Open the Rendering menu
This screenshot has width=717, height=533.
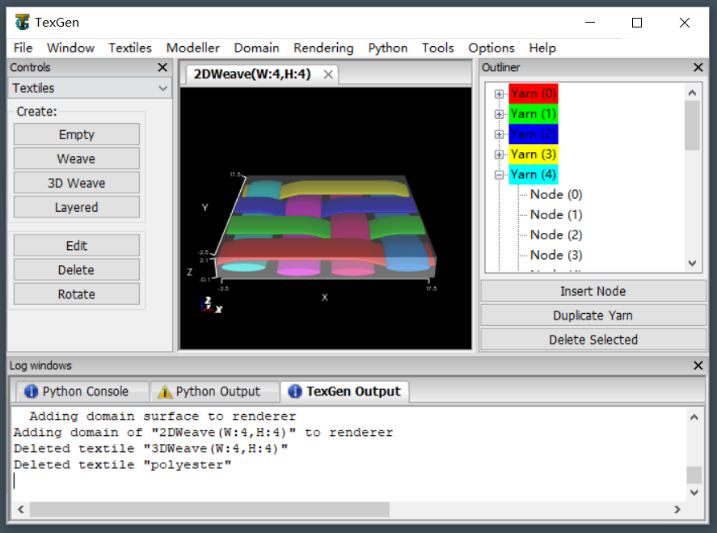tap(323, 48)
